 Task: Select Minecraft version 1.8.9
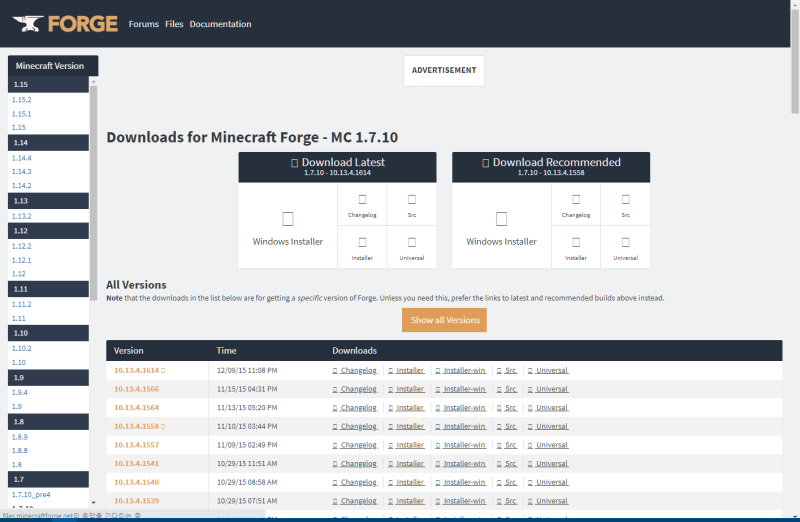pos(19,437)
